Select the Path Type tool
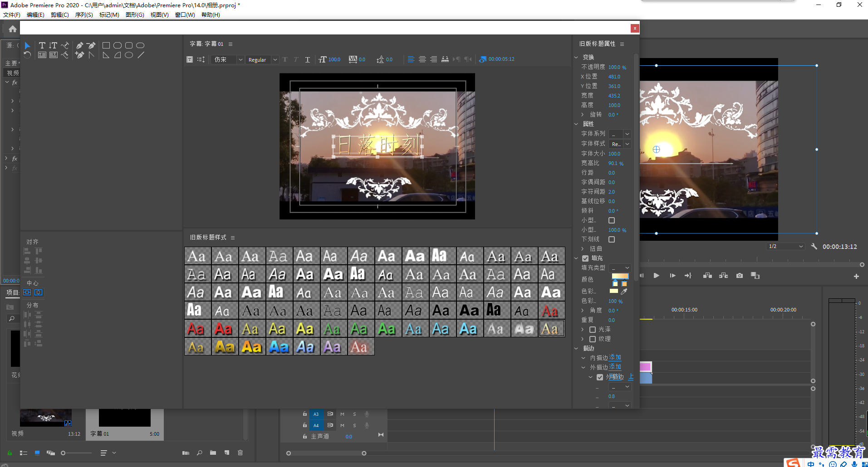The height and width of the screenshot is (467, 868). click(65, 45)
